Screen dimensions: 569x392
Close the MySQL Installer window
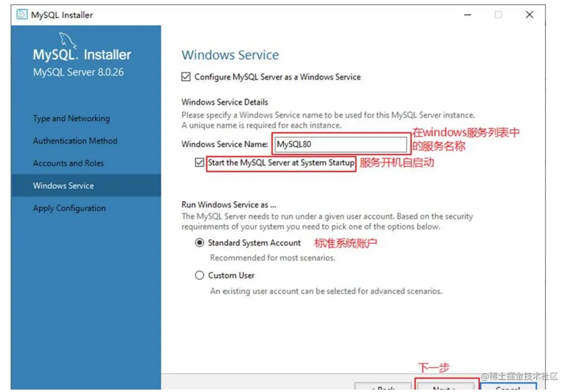(530, 15)
